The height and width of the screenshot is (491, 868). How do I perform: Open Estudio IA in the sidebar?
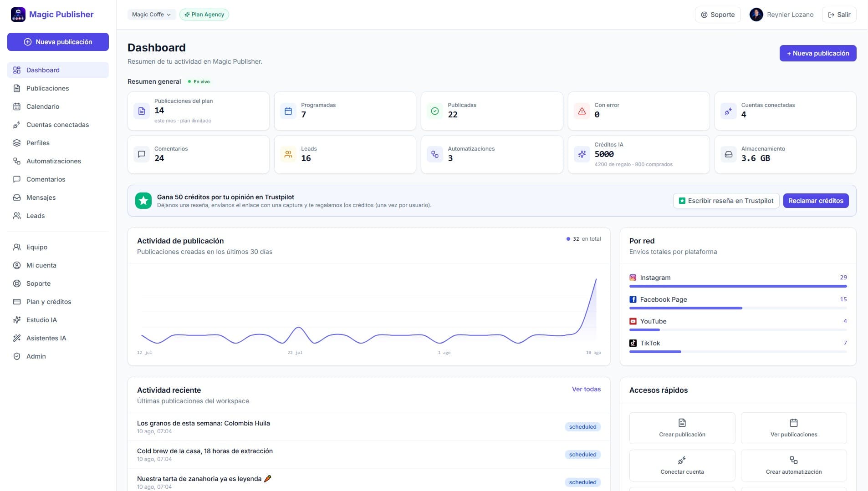(58, 320)
